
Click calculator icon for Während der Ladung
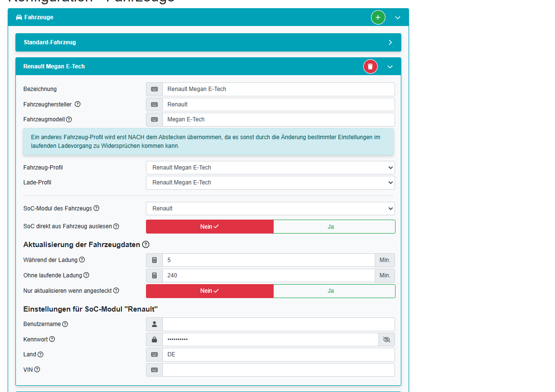click(x=154, y=260)
